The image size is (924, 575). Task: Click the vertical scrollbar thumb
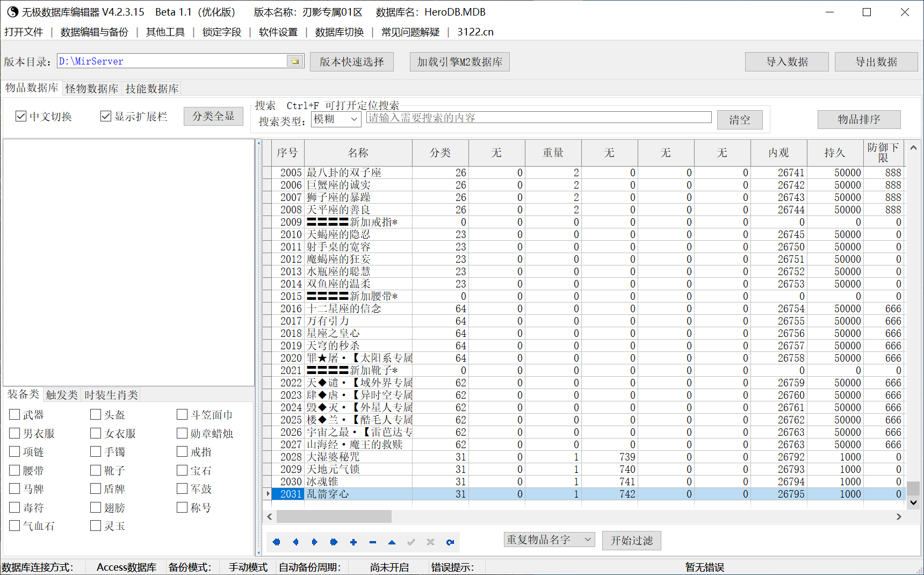coord(913,488)
